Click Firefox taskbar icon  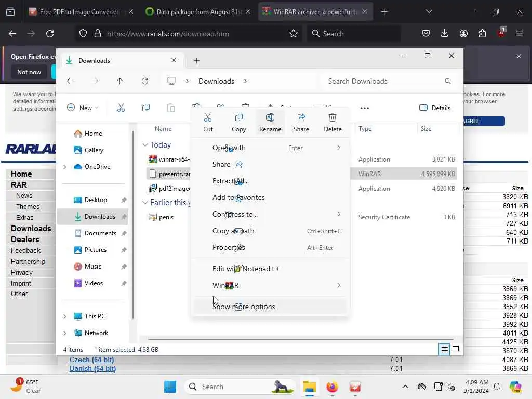(332, 387)
